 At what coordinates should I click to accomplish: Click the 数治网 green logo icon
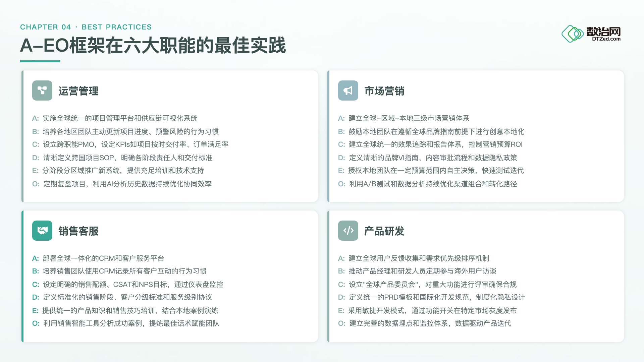pos(572,34)
